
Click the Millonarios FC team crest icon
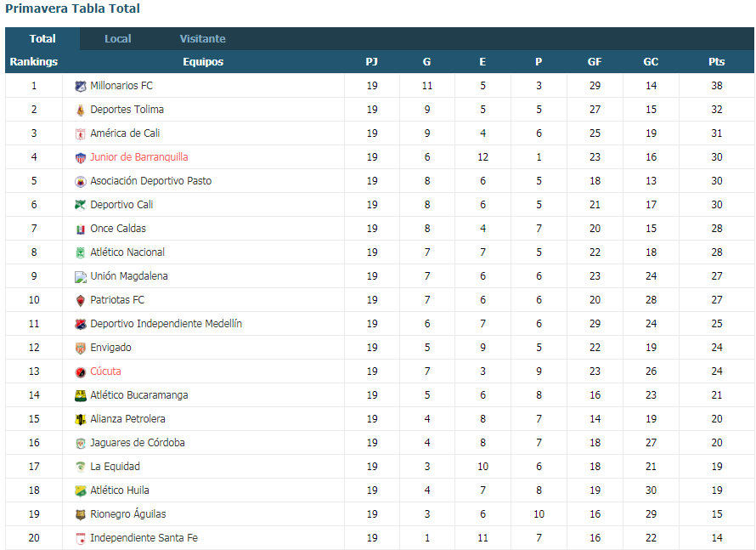click(x=81, y=87)
